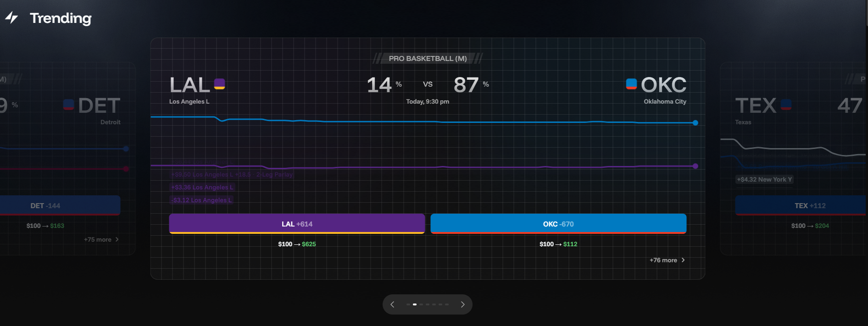Image resolution: width=868 pixels, height=326 pixels.
Task: Go to next carousel slide arrow
Action: pyautogui.click(x=462, y=304)
